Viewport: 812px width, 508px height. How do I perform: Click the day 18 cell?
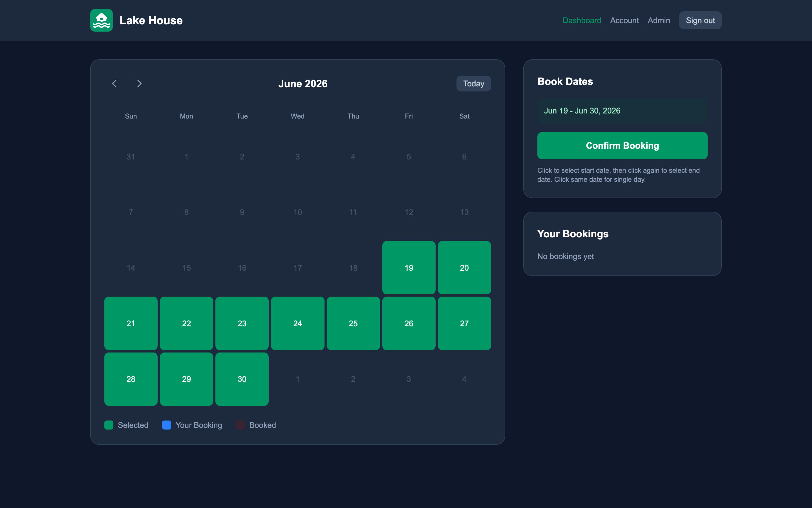[353, 268]
